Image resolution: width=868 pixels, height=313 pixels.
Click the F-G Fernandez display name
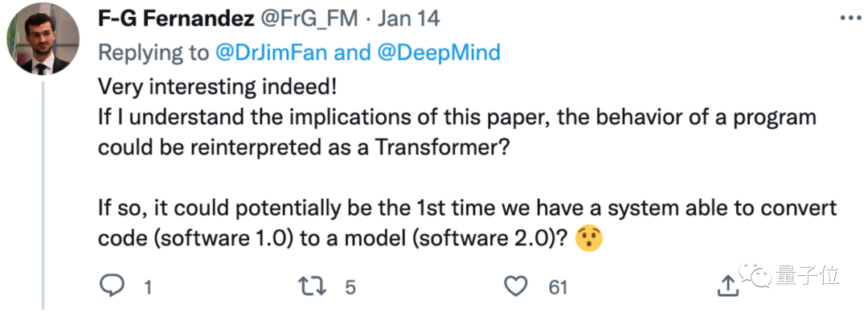pos(175,19)
